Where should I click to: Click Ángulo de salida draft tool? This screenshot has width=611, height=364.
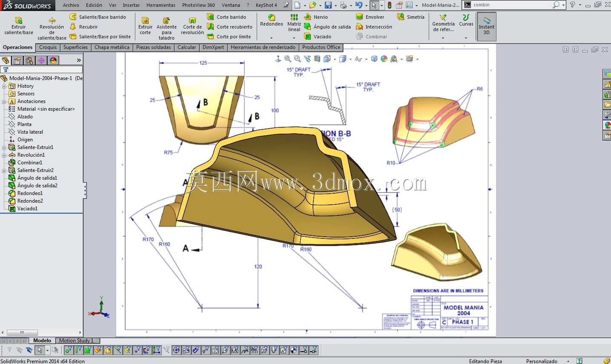[x=327, y=27]
